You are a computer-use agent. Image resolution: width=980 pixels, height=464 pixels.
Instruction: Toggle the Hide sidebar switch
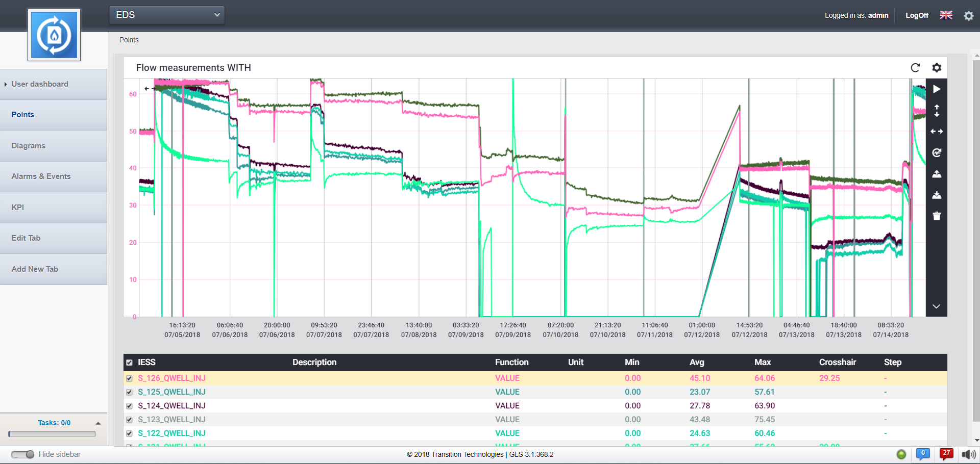[22, 454]
